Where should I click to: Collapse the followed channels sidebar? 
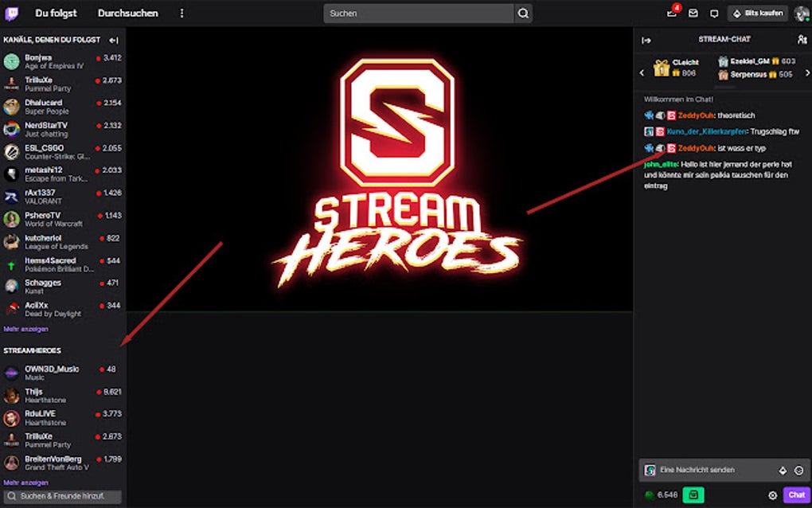click(112, 40)
